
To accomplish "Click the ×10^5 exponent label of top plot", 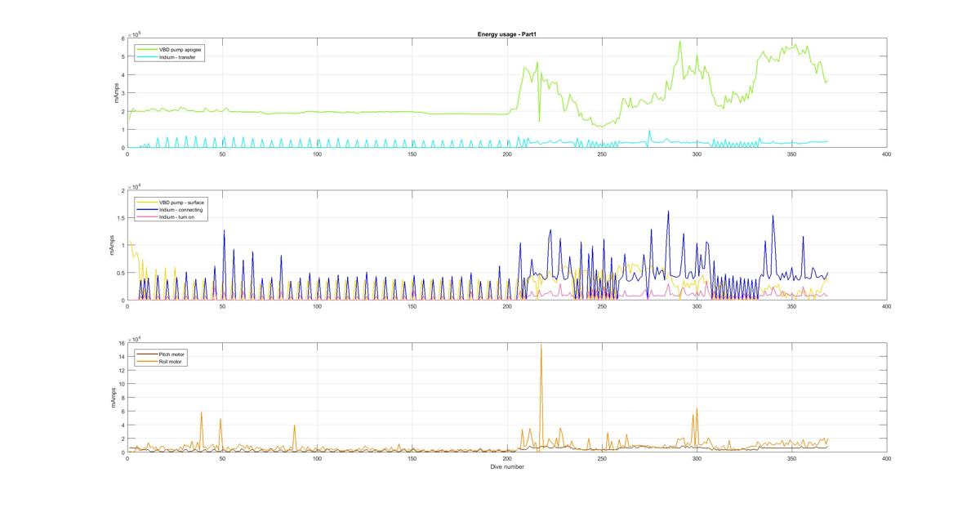I will (135, 33).
